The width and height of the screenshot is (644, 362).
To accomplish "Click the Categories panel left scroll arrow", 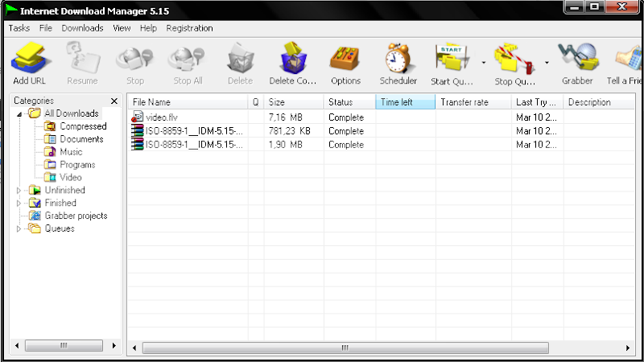I will 17,345.
